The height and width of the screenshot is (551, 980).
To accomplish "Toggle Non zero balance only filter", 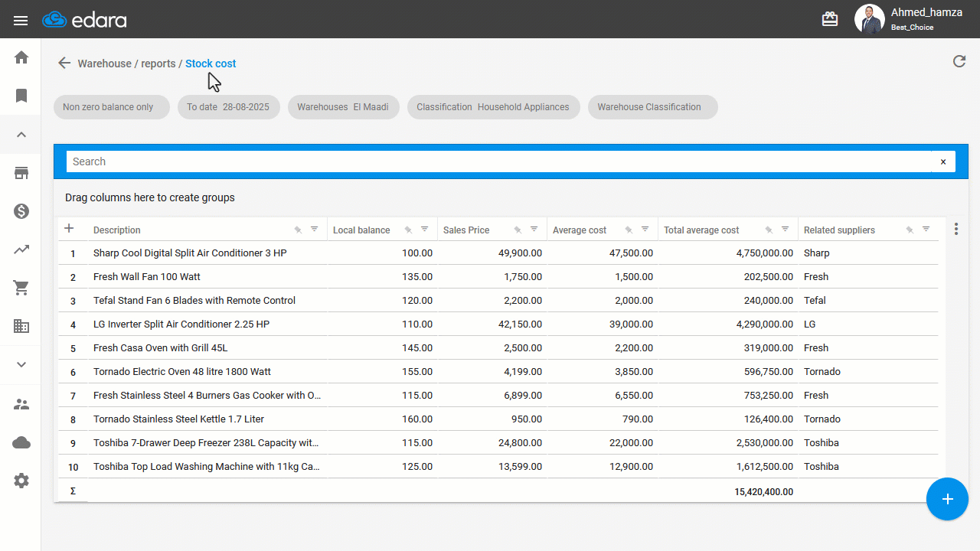I will pos(112,107).
